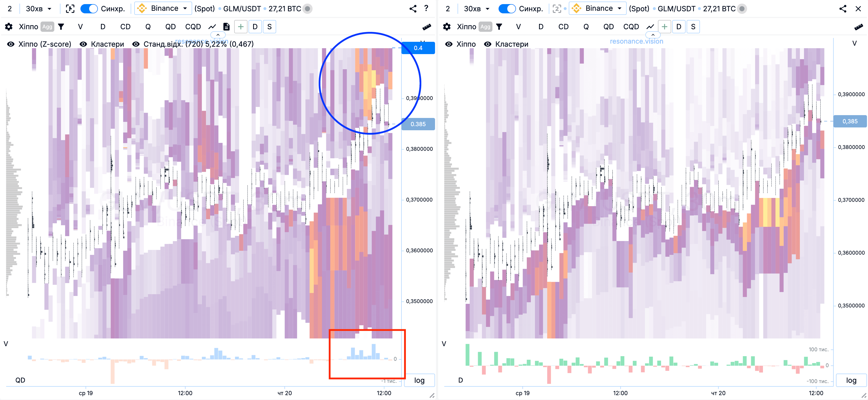Click QD sub-chart label in left panel
This screenshot has height=400, width=868.
click(x=20, y=380)
